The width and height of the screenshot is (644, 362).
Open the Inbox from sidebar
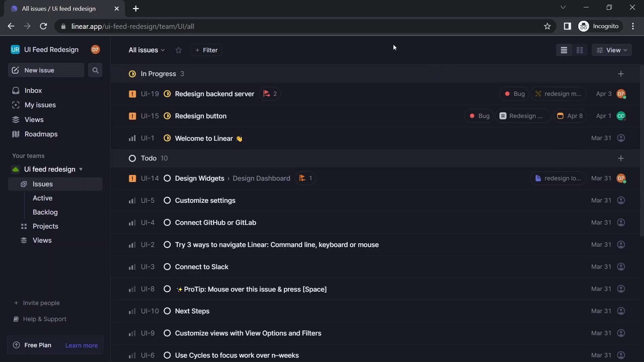[33, 90]
